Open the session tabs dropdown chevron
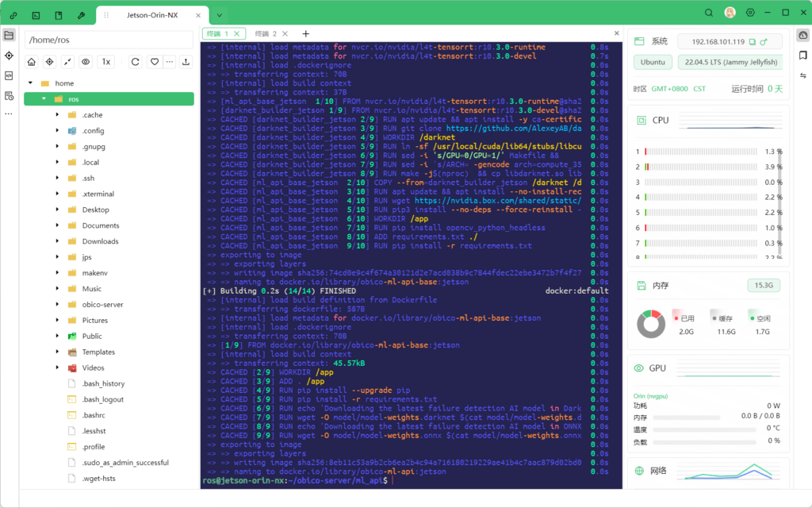This screenshot has width=812, height=508. tap(219, 15)
